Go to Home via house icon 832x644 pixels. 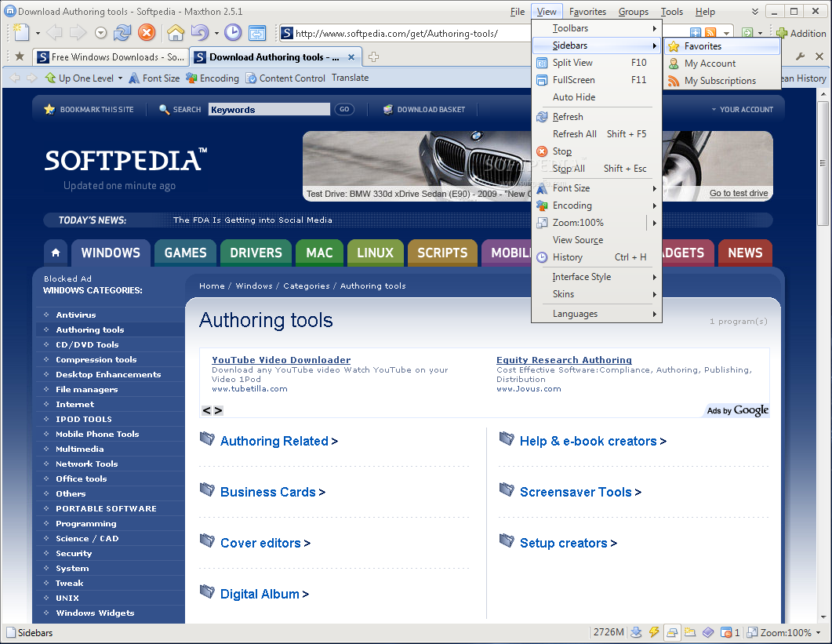(x=176, y=33)
